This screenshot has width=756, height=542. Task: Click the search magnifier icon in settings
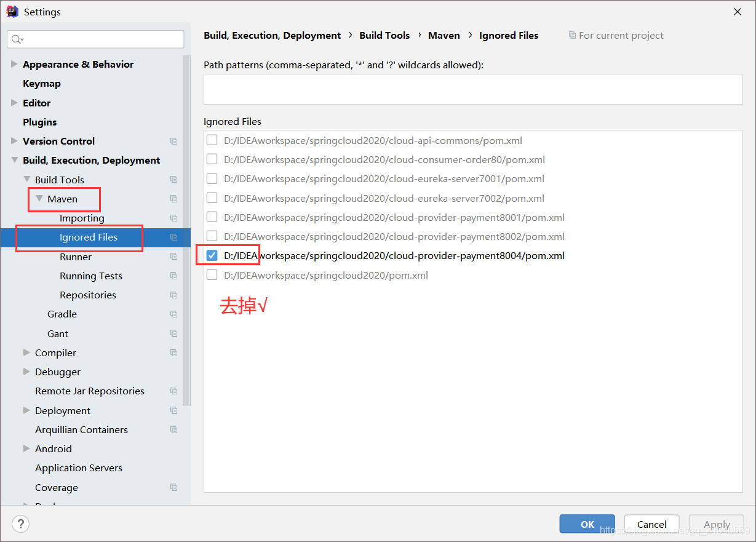17,39
